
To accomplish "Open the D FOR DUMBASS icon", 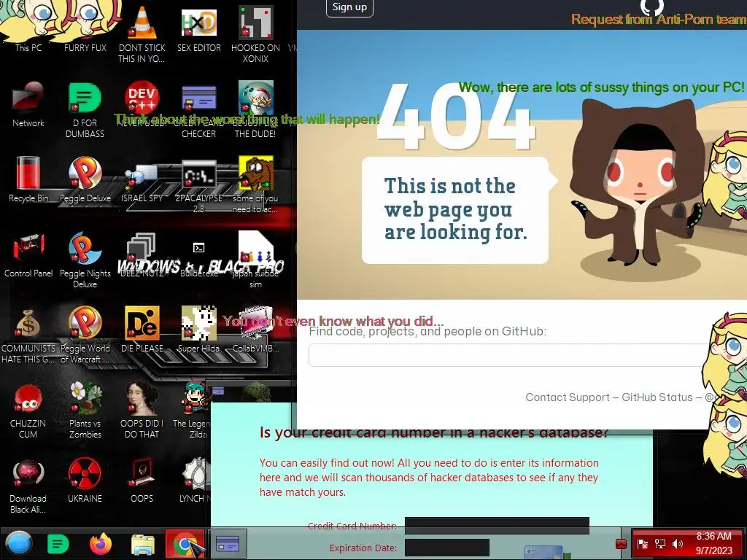I will [85, 109].
